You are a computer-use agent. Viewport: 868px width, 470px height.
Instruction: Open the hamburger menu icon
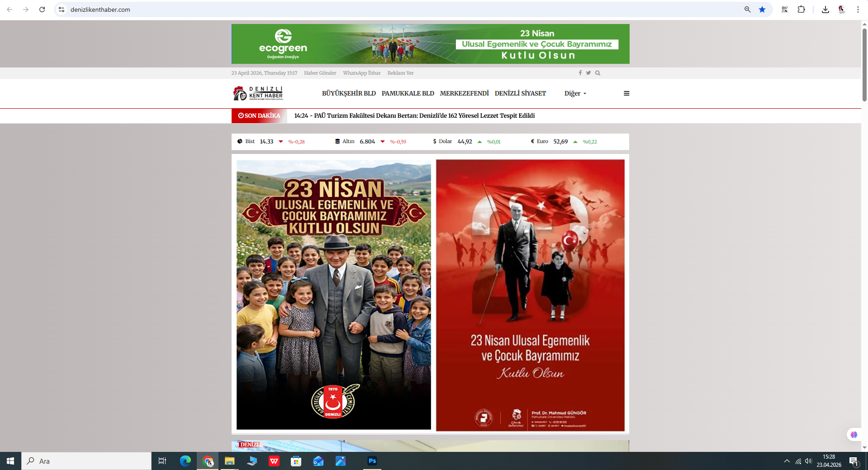[x=626, y=93]
